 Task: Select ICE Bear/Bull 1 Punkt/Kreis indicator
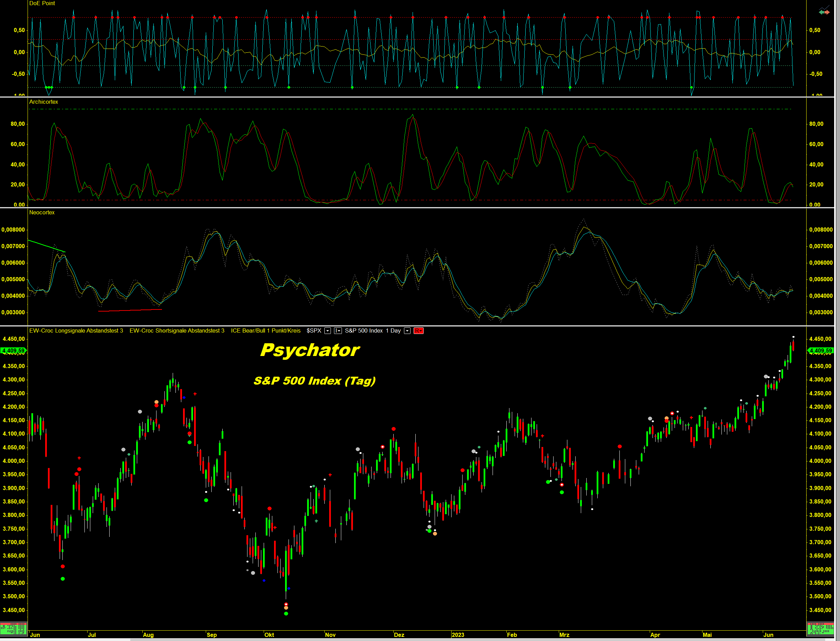265,331
